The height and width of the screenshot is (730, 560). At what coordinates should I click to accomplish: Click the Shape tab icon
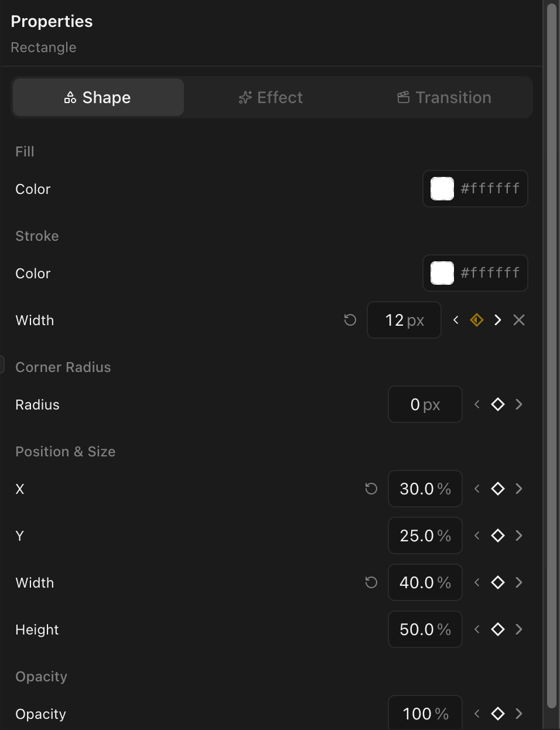pyautogui.click(x=69, y=97)
